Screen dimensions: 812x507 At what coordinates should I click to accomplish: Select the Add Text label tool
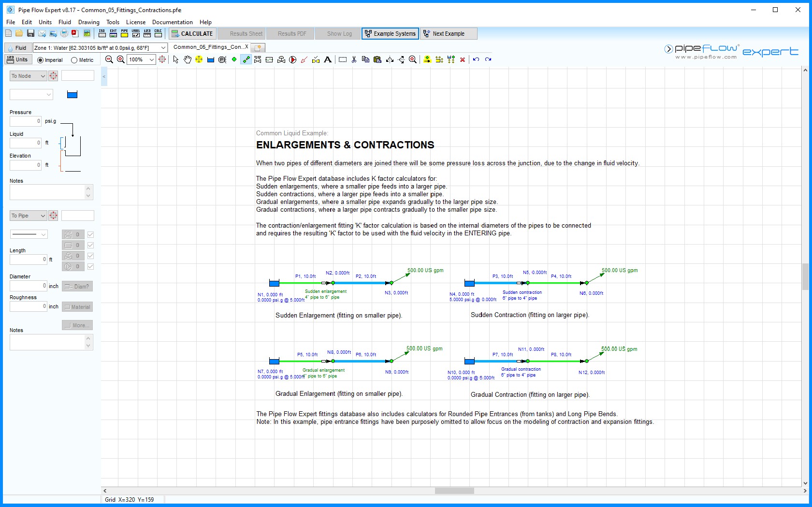tap(328, 59)
